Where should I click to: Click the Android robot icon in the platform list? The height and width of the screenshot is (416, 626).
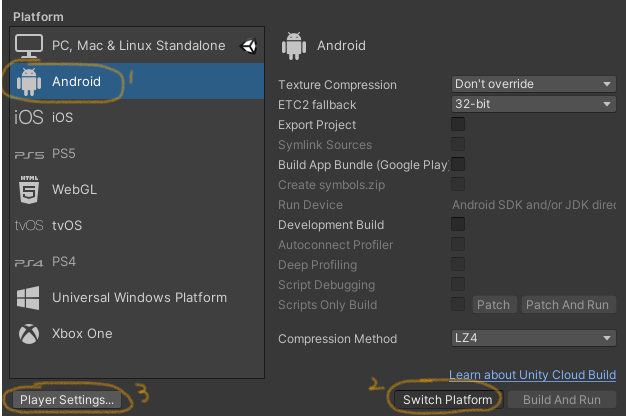point(29,81)
